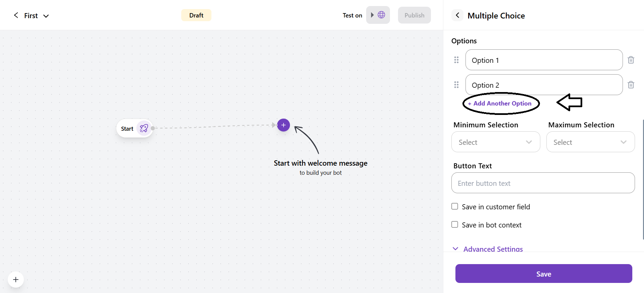Open the Maximum Selection dropdown
The height and width of the screenshot is (293, 644).
[590, 142]
